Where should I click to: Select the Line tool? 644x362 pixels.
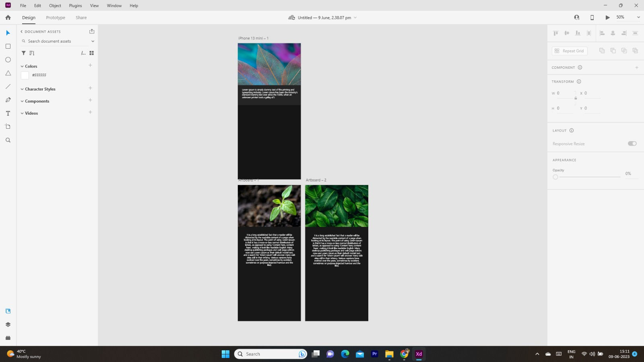(8, 86)
